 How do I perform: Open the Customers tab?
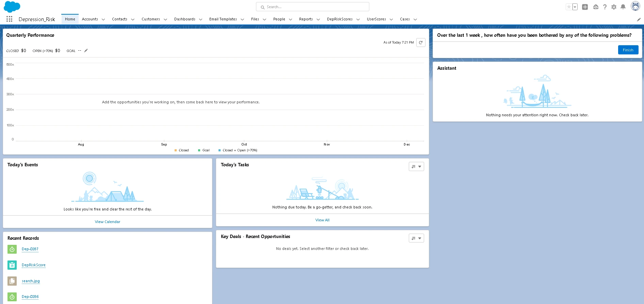(x=151, y=19)
